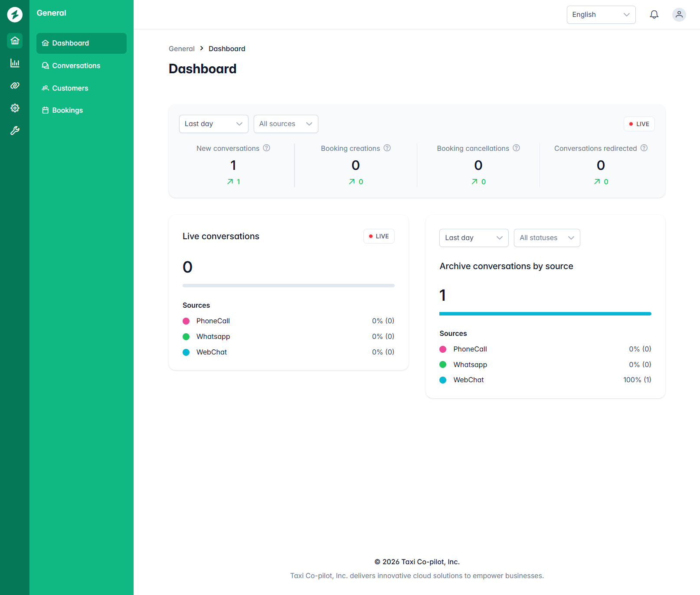Screen dimensions: 700x595
Task: Click the General breadcrumb link
Action: coord(181,48)
